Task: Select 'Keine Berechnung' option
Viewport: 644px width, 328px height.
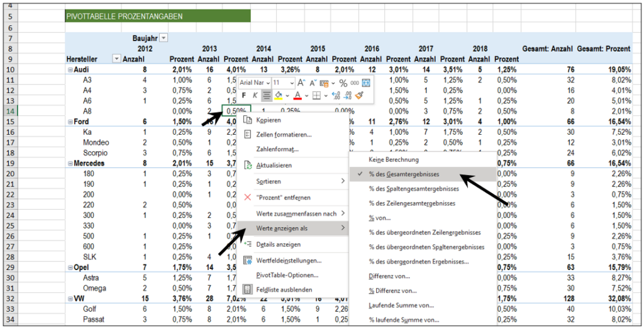Action: click(x=423, y=159)
